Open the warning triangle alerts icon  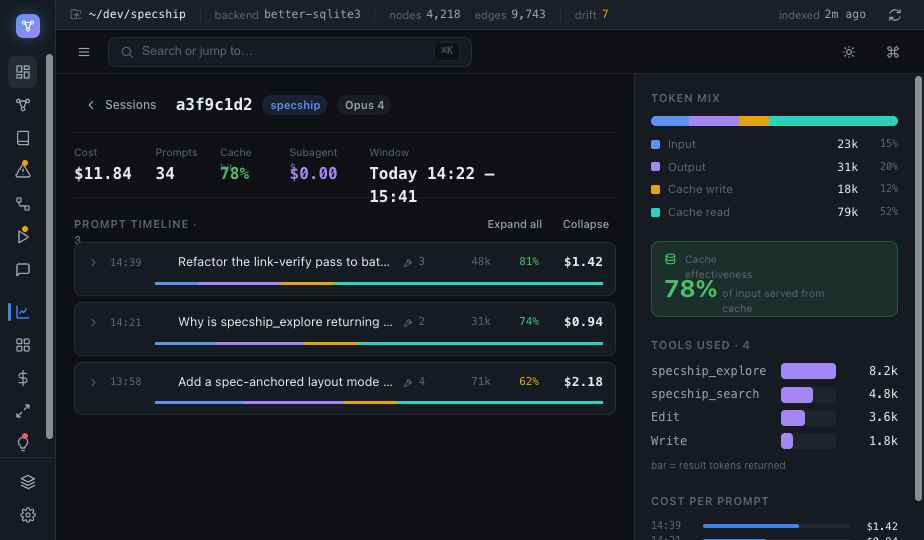click(23, 170)
